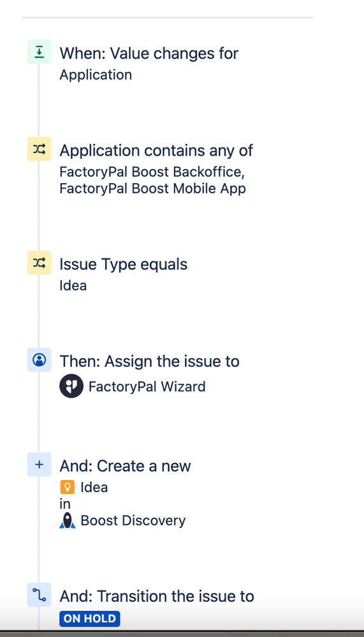Open the 'When: Value changes for' trigger
Image resolution: width=364 pixels, height=637 pixels.
[x=149, y=53]
